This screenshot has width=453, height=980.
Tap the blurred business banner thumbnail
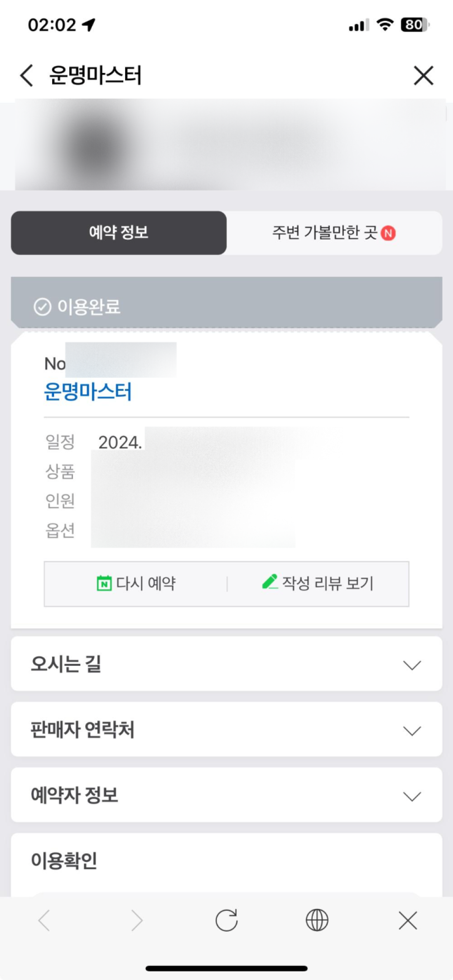click(x=95, y=146)
